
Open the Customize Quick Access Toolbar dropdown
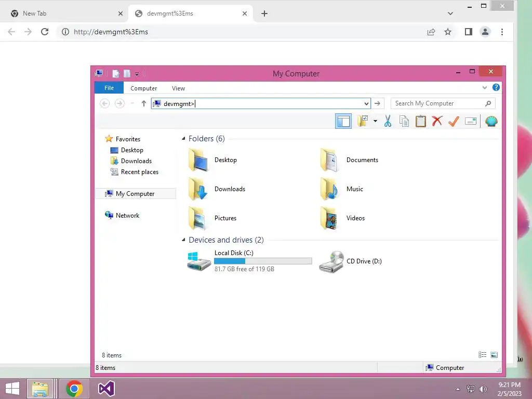click(137, 74)
